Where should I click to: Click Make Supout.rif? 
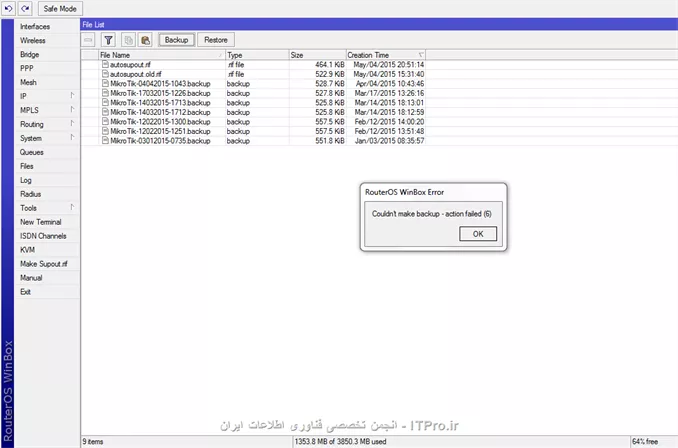point(44,264)
